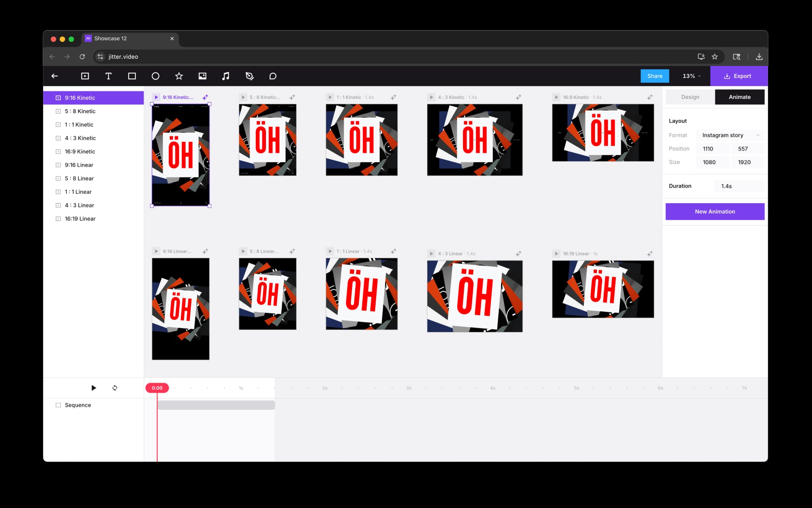Switch to the Design tab

tap(690, 97)
